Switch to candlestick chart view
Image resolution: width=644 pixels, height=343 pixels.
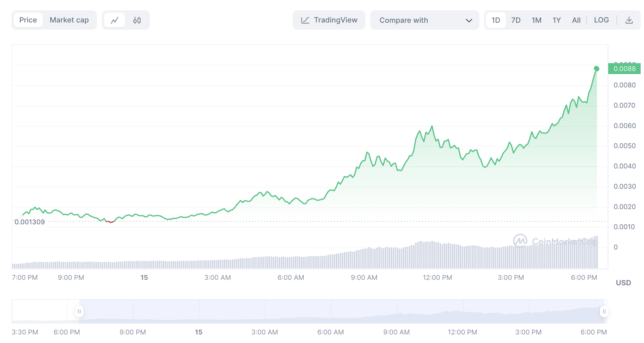point(137,20)
